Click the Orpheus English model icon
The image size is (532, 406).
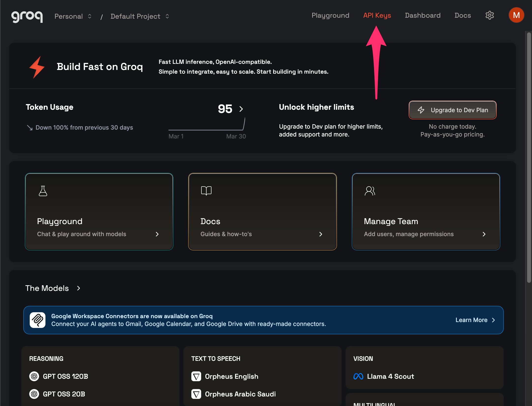point(196,376)
